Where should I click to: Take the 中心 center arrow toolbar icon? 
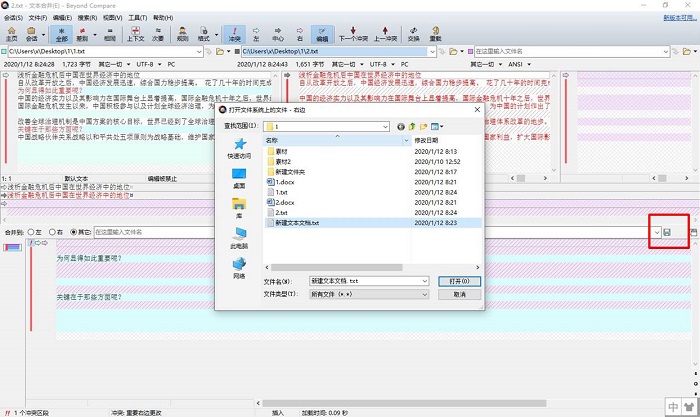click(278, 34)
